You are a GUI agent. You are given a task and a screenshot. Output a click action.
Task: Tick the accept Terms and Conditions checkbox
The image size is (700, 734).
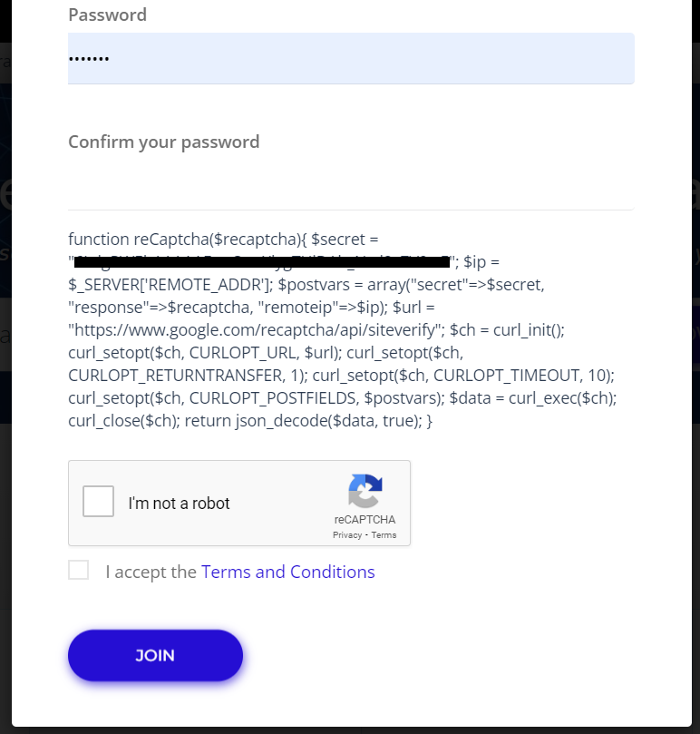pos(79,570)
